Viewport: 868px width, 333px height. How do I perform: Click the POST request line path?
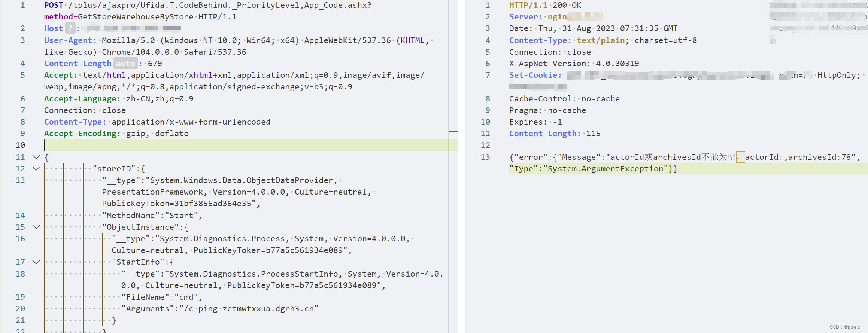coord(220,5)
